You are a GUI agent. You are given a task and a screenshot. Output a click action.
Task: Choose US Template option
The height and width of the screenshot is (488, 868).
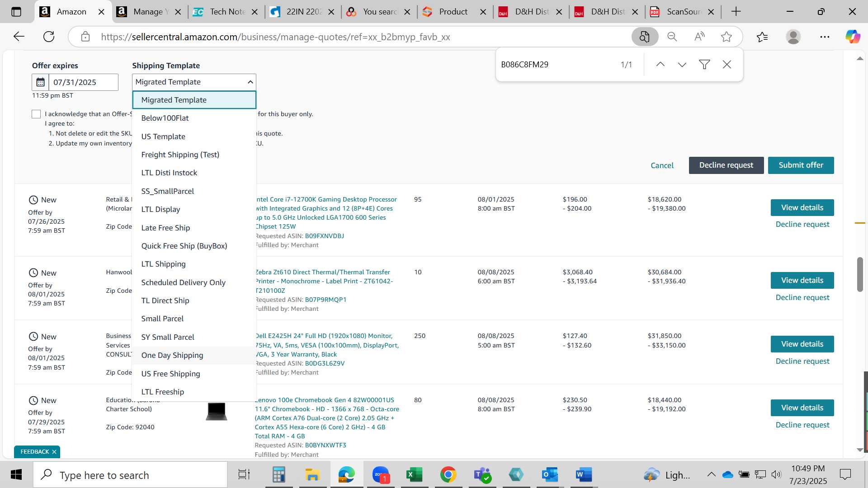tap(194, 136)
